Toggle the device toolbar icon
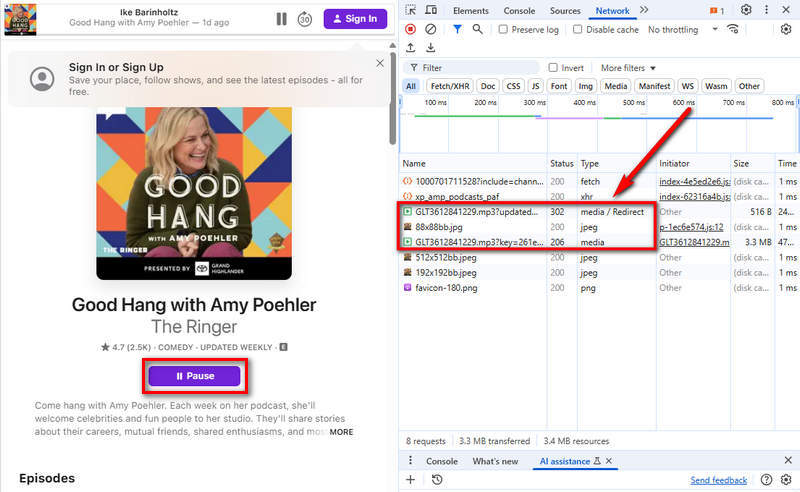This screenshot has width=800, height=492. 431,10
